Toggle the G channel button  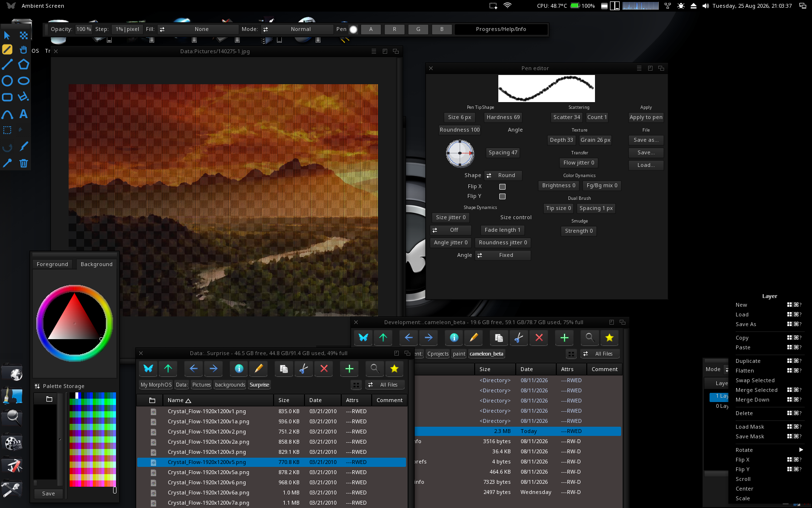tap(418, 30)
